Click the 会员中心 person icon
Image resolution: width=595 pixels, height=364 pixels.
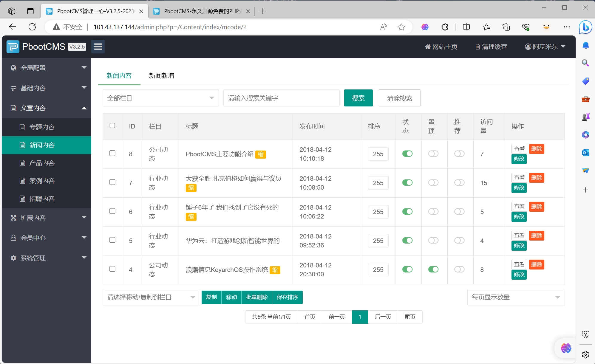click(x=13, y=238)
